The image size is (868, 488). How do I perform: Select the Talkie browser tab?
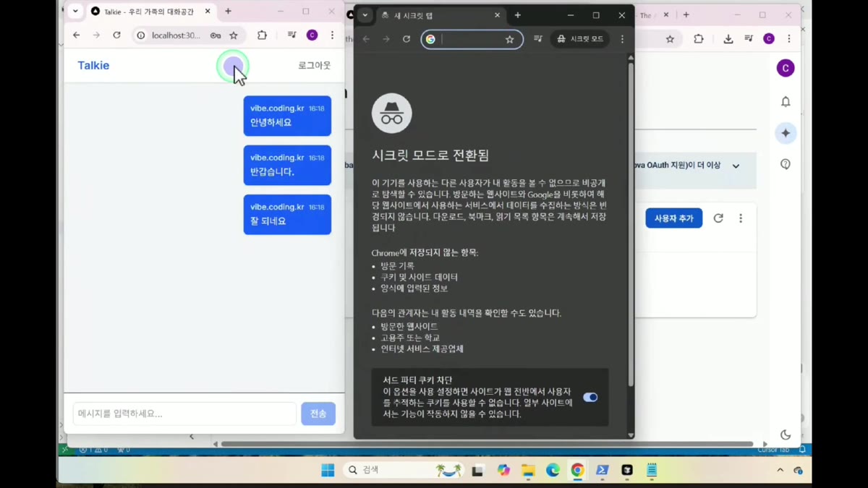point(150,12)
